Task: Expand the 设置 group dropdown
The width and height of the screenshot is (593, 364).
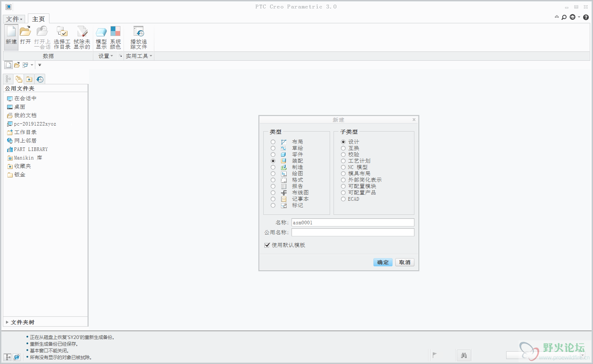Action: [x=106, y=56]
